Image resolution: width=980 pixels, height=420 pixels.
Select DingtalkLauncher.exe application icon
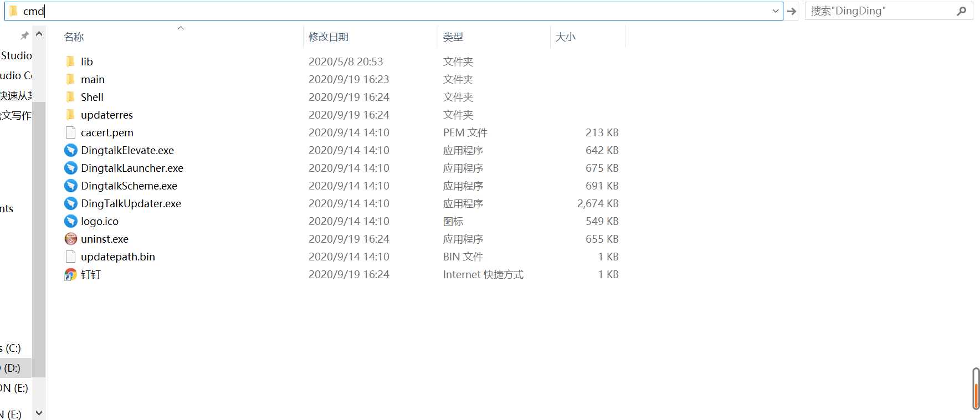[70, 168]
